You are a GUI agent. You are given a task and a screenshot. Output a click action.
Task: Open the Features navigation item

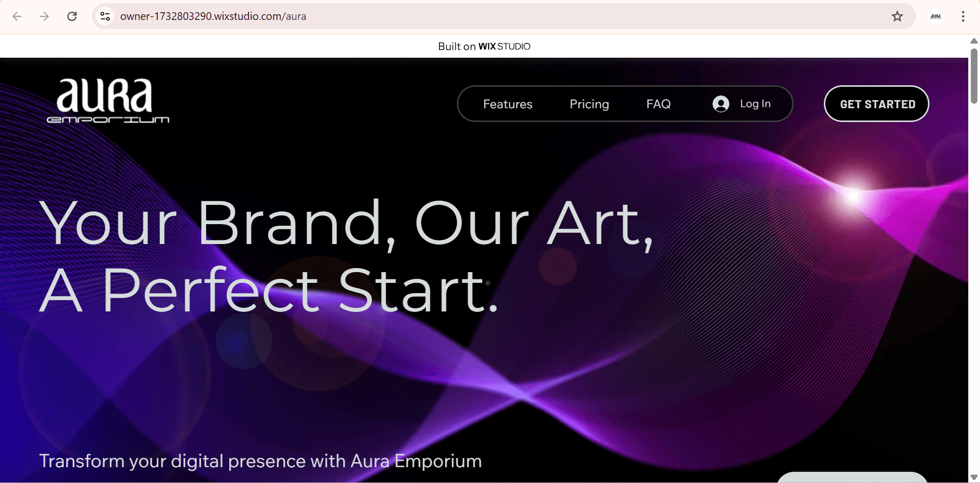[x=507, y=104]
